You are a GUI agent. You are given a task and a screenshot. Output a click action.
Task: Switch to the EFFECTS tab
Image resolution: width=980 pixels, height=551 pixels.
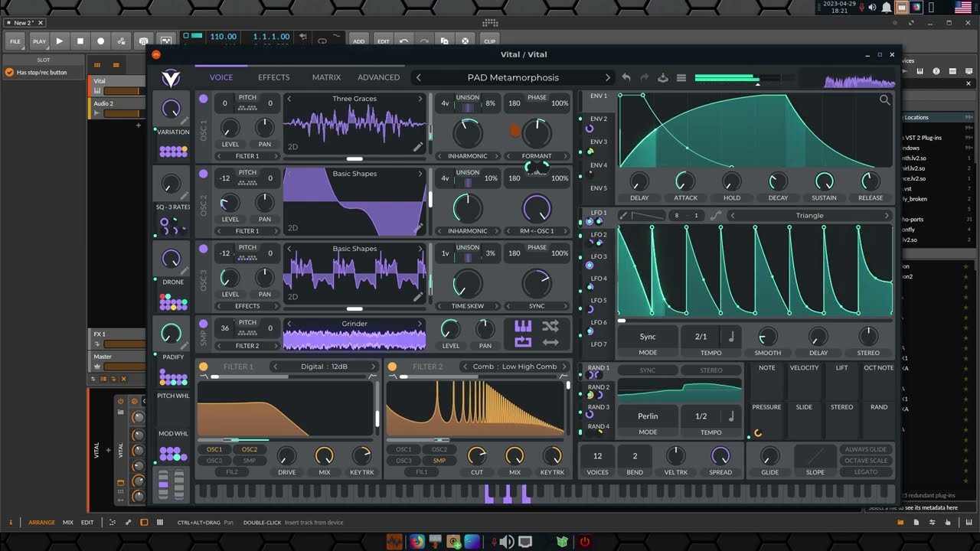pyautogui.click(x=273, y=77)
